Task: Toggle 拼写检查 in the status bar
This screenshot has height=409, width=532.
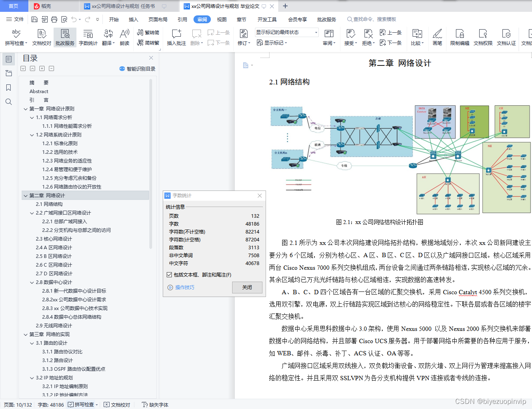Action: click(x=82, y=405)
